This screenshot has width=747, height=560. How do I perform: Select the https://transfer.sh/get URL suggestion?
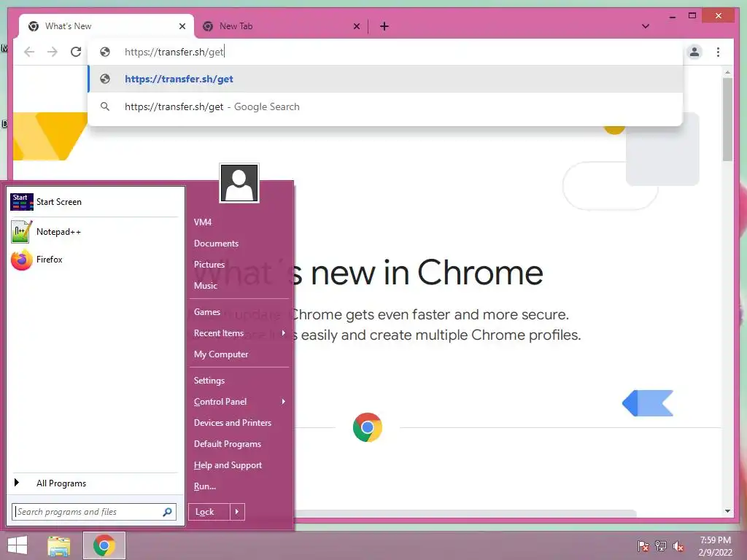coord(385,79)
